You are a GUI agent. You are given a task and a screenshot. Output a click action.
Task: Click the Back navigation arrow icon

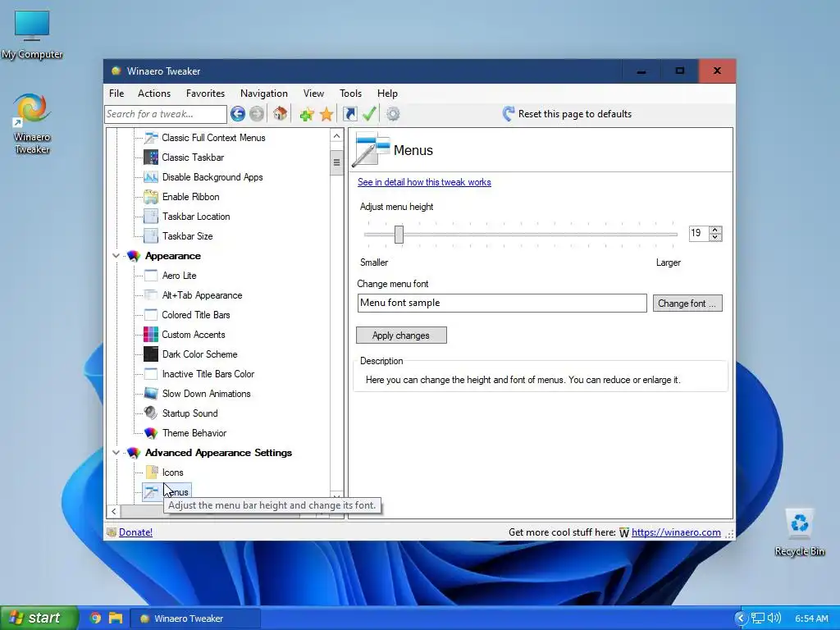[x=238, y=113]
